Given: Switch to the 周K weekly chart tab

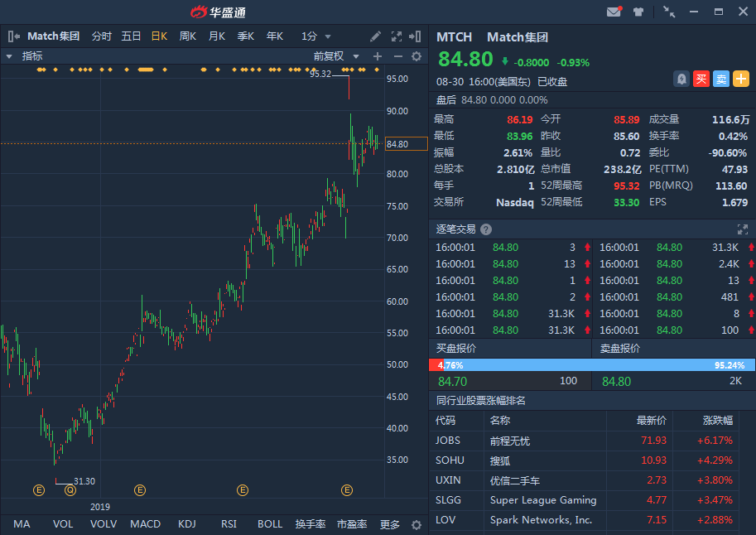Looking at the screenshot, I should (x=188, y=36).
